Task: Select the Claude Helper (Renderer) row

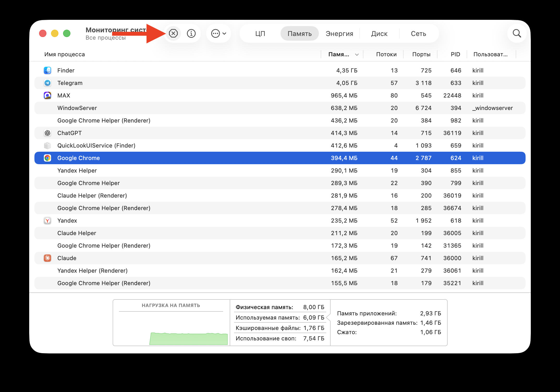Action: click(x=280, y=195)
